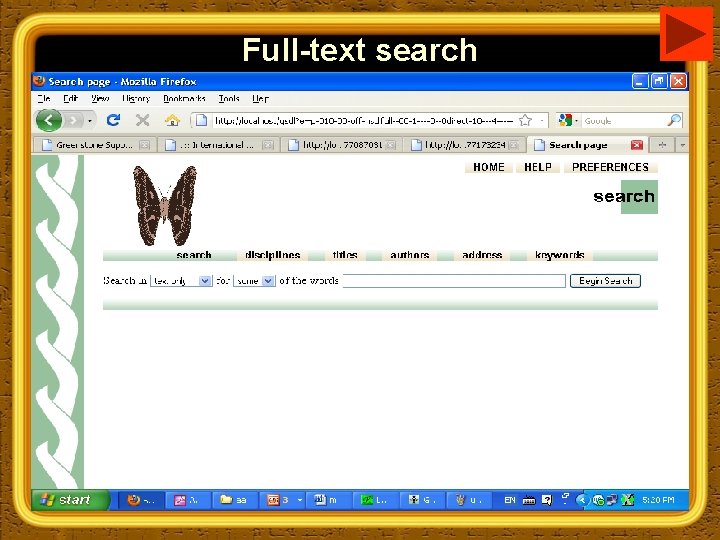
Task: Bookmark this page with the star icon
Action: 525,120
